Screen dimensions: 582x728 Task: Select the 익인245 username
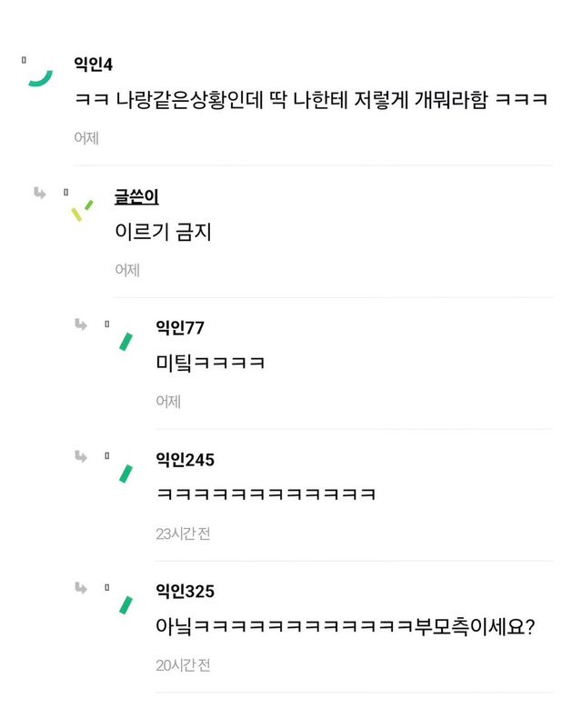(185, 460)
